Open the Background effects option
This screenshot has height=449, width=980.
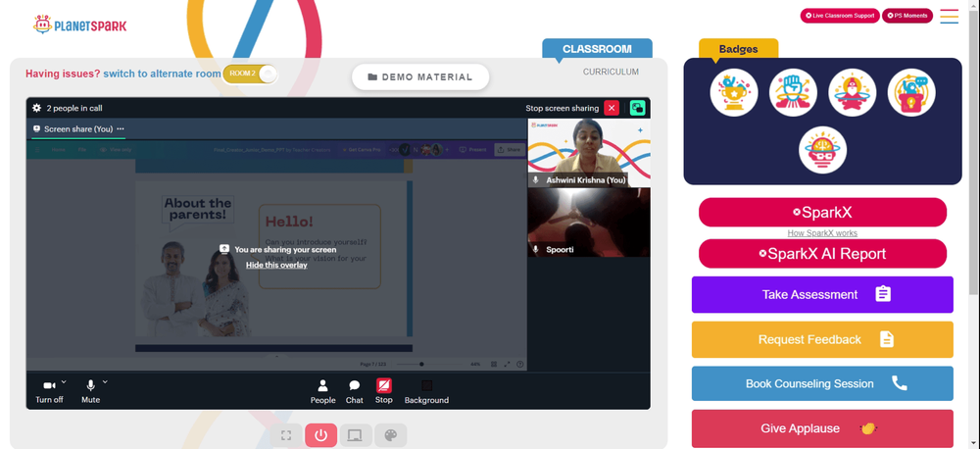point(426,392)
